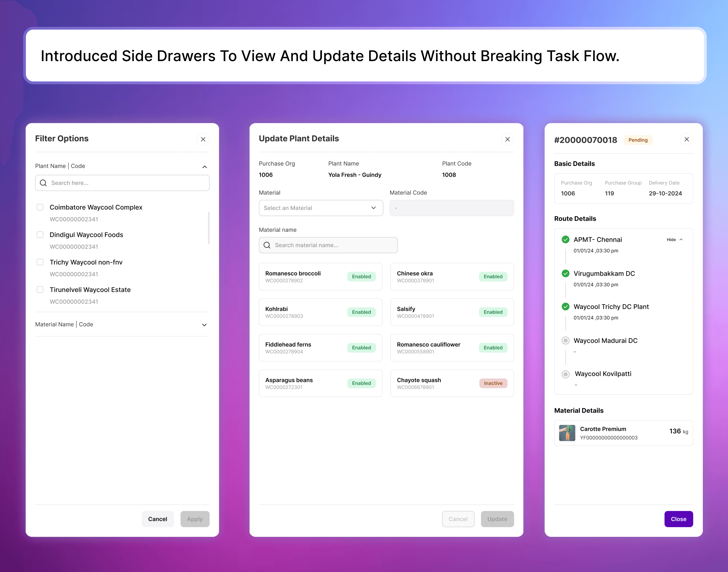Click Virugumbakkam DC completed check icon
The image size is (728, 572).
tap(565, 273)
